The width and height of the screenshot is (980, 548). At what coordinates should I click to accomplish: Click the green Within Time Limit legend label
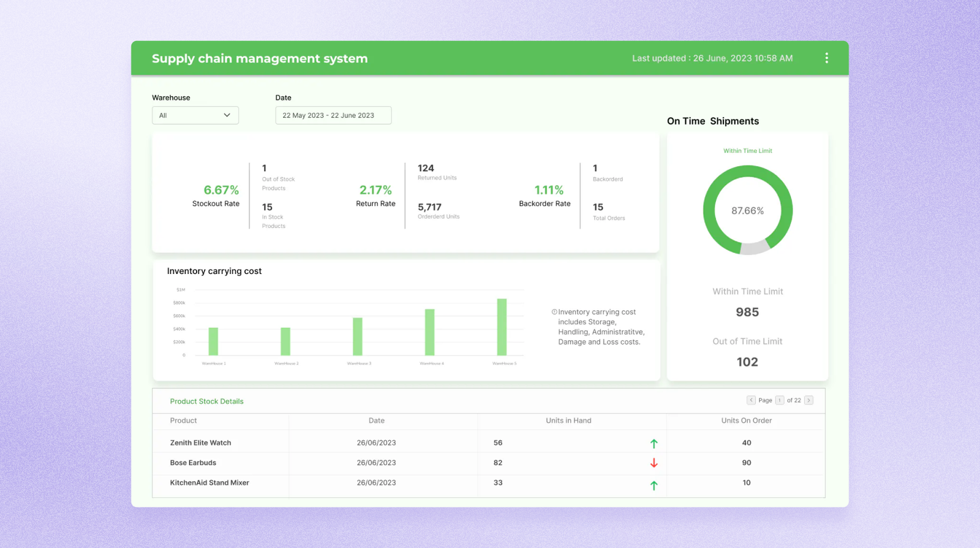click(x=747, y=151)
